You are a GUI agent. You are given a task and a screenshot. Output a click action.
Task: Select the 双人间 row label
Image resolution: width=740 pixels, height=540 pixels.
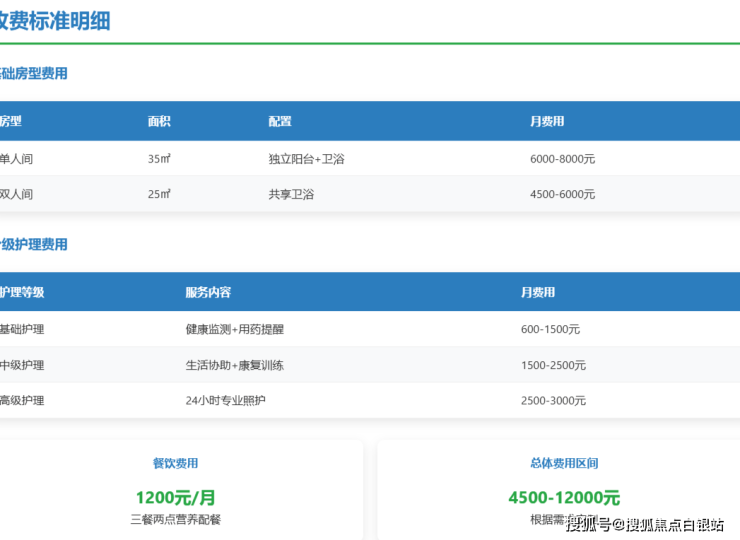[16, 194]
